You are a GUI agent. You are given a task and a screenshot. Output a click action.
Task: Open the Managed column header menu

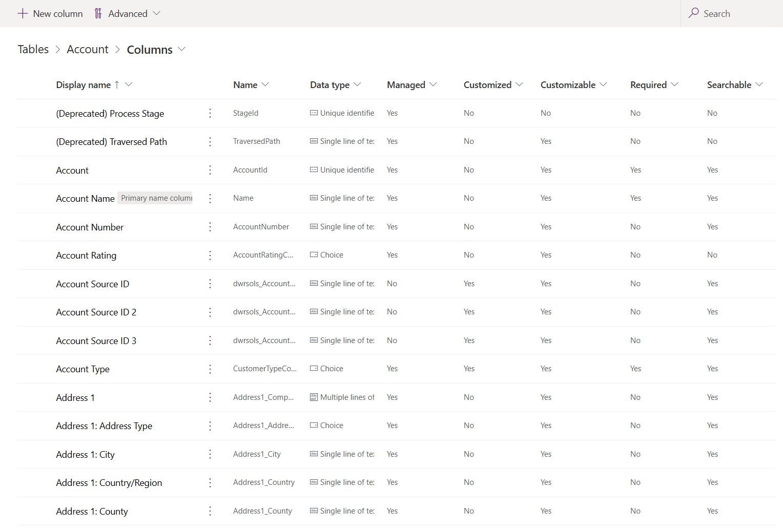(434, 84)
